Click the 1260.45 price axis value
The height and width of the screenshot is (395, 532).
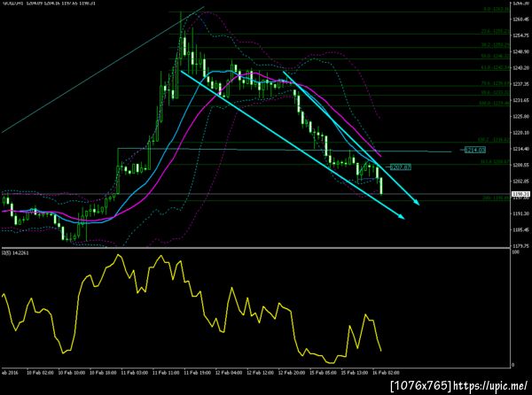(522, 19)
